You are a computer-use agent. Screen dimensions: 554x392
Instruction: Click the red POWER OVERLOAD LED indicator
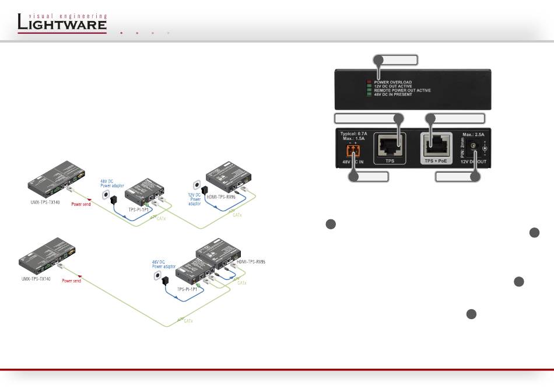(369, 82)
